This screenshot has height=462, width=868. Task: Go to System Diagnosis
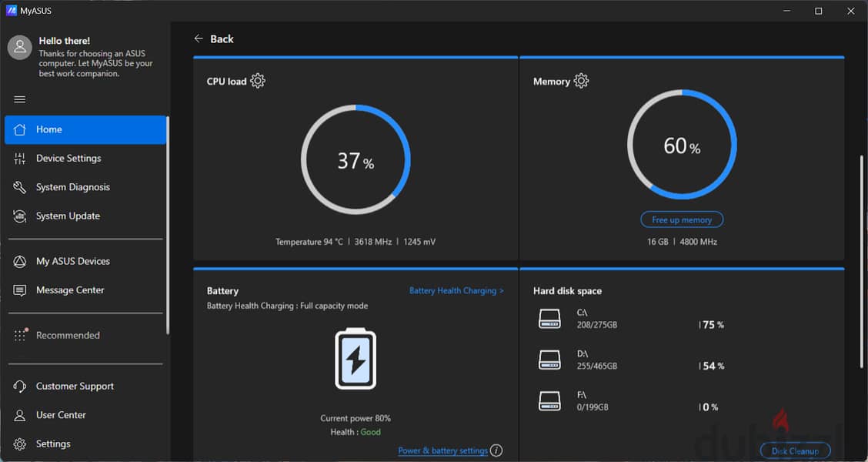tap(85, 187)
